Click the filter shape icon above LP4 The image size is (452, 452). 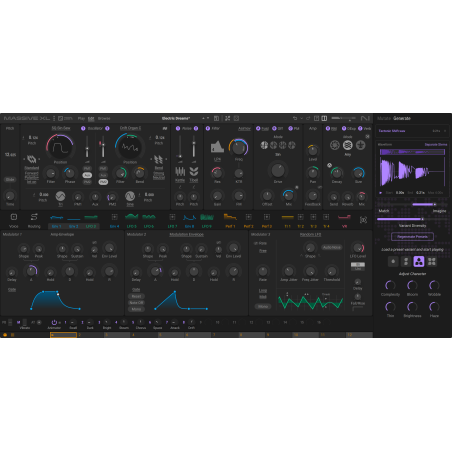coord(217,147)
